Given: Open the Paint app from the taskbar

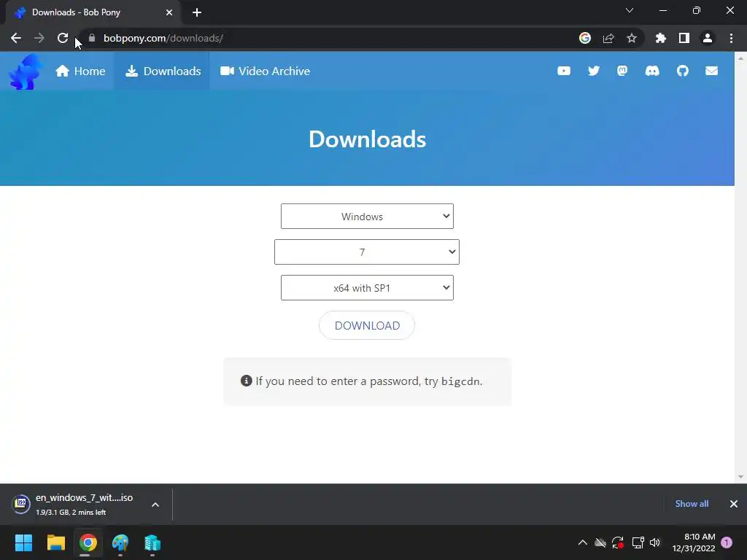Looking at the screenshot, I should [120, 542].
